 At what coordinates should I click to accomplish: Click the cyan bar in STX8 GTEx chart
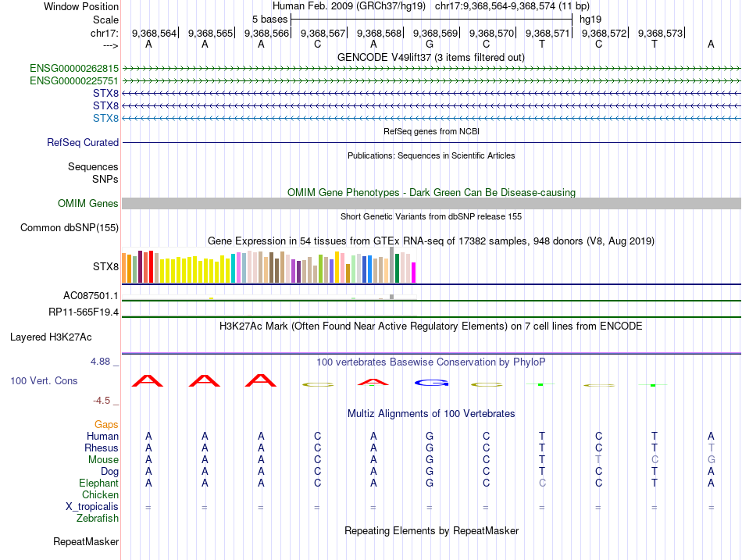(234, 269)
